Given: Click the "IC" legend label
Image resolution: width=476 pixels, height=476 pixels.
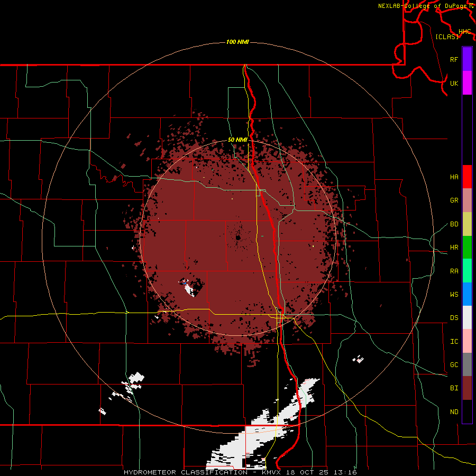Looking at the screenshot, I should pos(454,342).
